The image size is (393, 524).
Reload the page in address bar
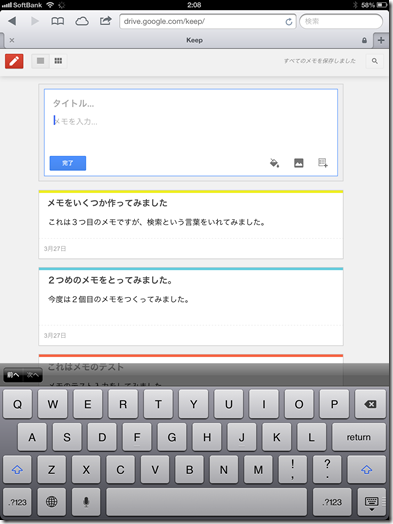288,22
